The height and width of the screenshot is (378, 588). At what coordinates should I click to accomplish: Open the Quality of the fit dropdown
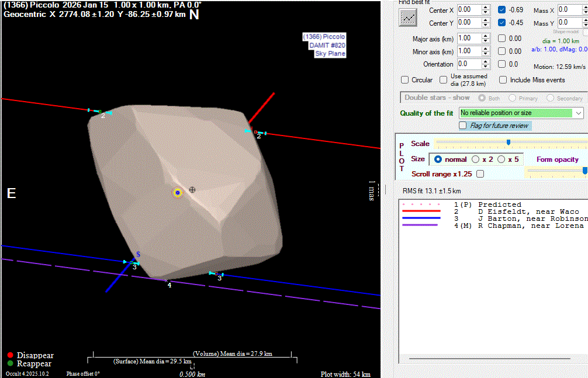(x=579, y=113)
